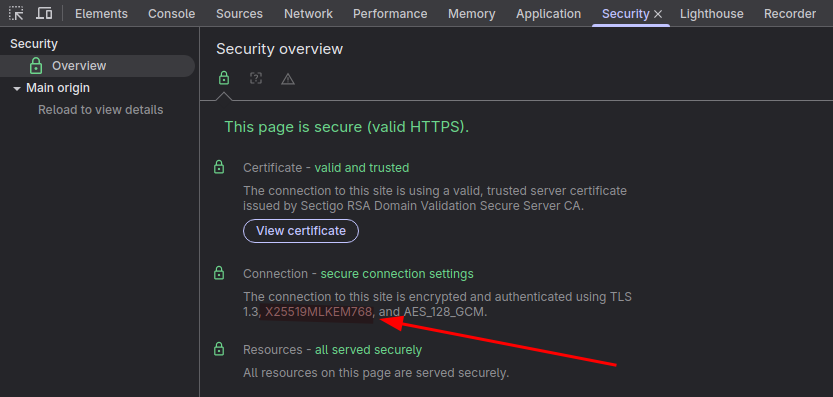
Task: Click the lock icon next to Overview
Action: coord(36,66)
